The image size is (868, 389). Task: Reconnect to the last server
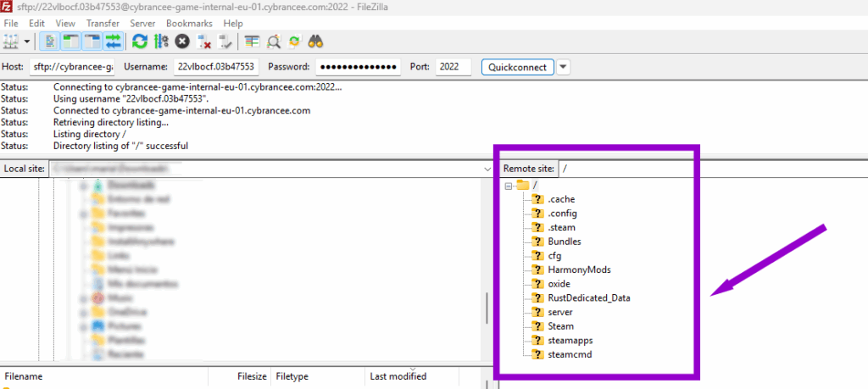tap(225, 42)
